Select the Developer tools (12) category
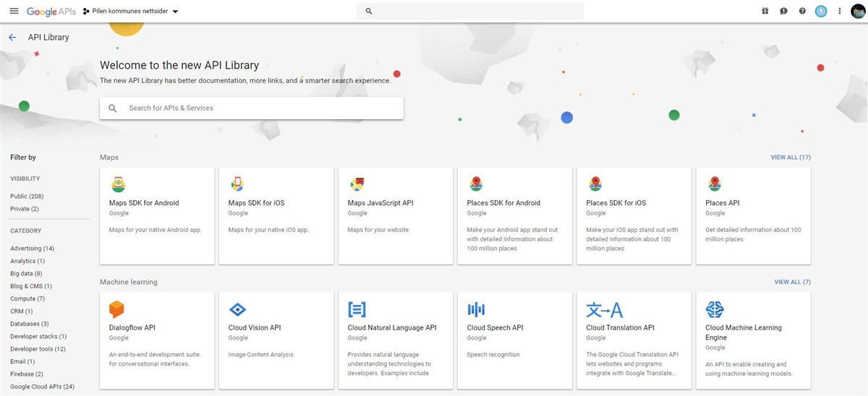Screen dimensions: 868x396 point(38,349)
